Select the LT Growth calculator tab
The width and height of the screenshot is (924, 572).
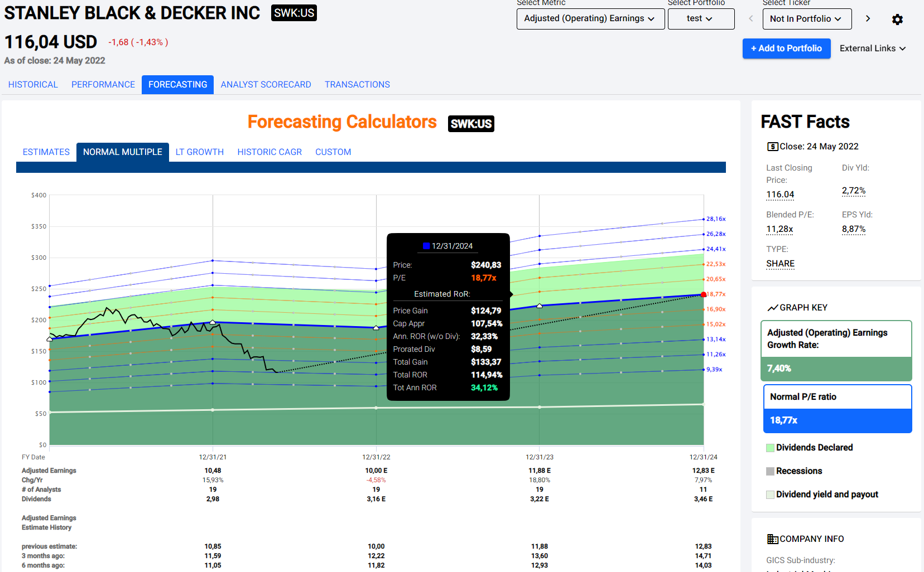199,152
